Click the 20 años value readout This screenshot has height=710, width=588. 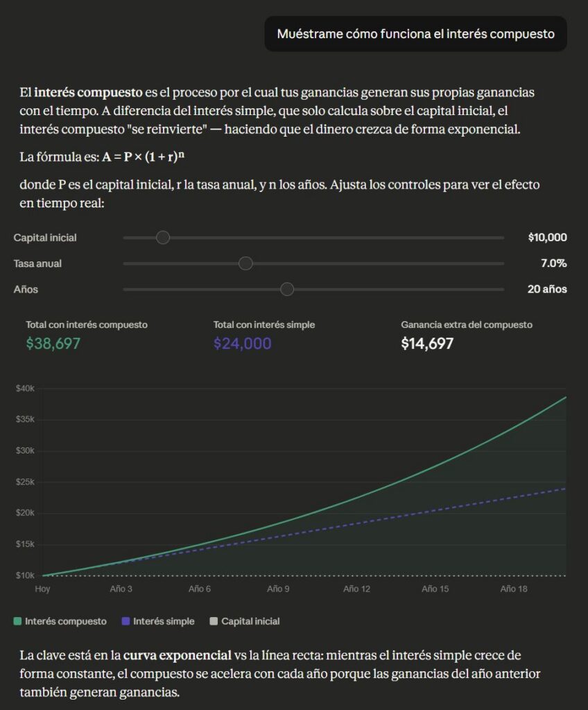tap(547, 289)
